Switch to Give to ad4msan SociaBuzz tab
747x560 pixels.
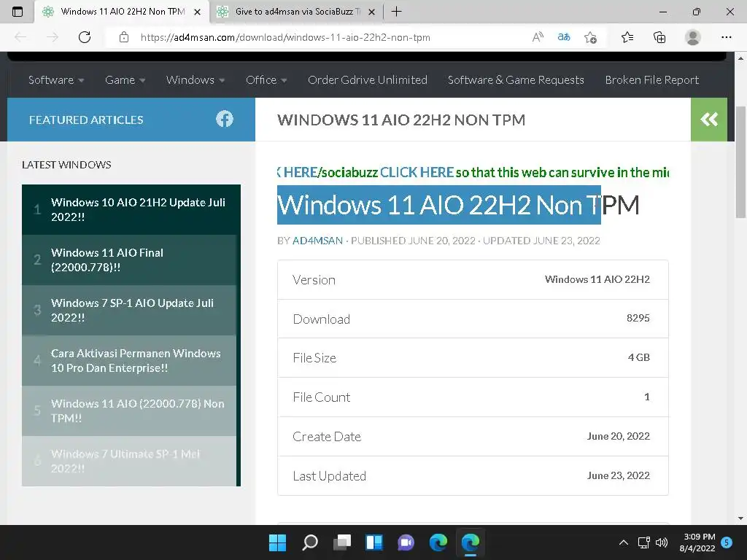pos(296,12)
